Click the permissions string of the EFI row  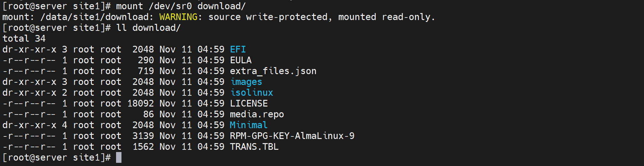[x=29, y=50]
